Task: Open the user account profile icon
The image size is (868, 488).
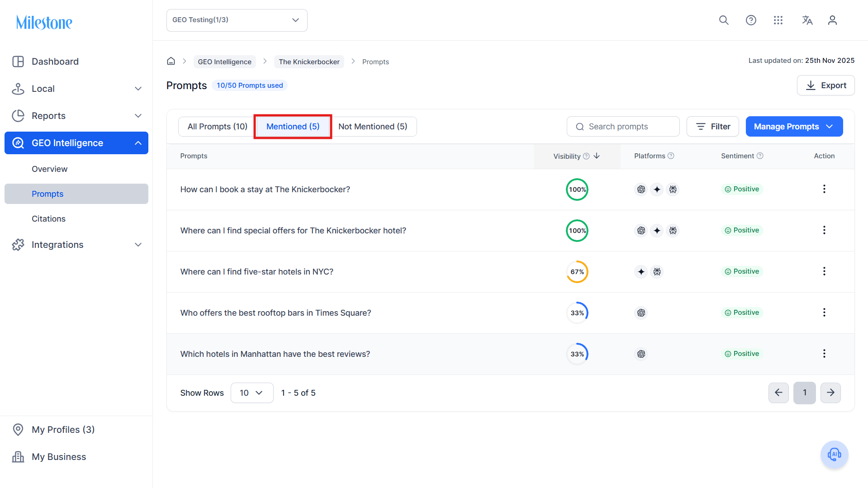Action: point(832,20)
